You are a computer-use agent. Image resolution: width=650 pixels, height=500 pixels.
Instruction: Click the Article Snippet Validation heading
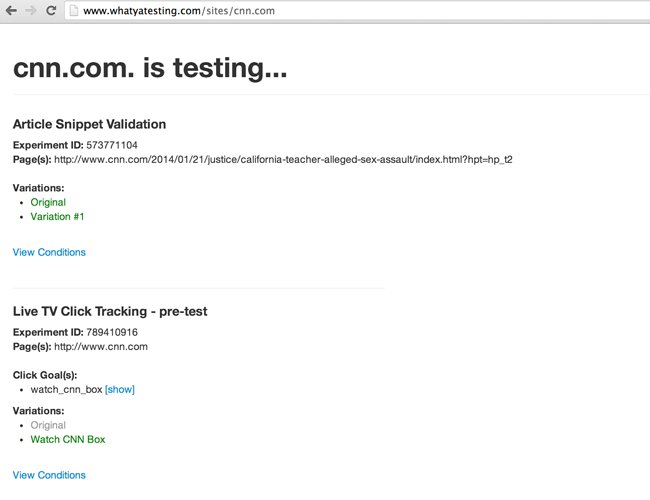90,124
